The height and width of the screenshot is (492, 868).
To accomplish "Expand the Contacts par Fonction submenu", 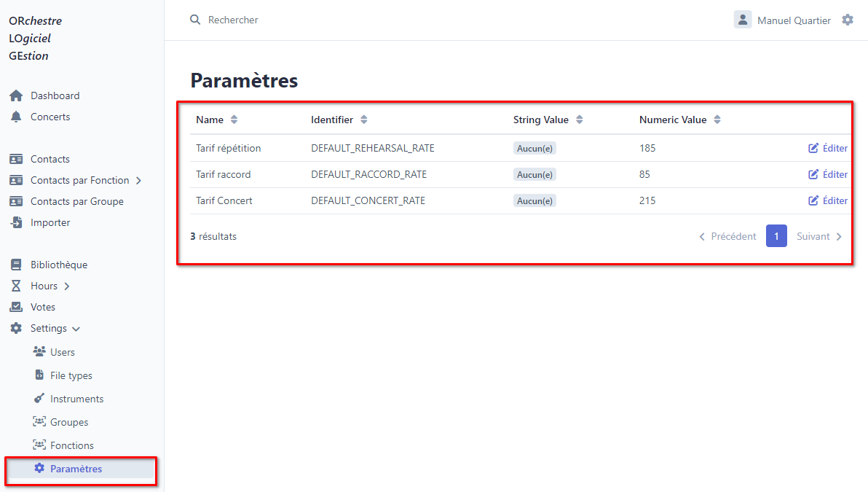I will tap(139, 180).
